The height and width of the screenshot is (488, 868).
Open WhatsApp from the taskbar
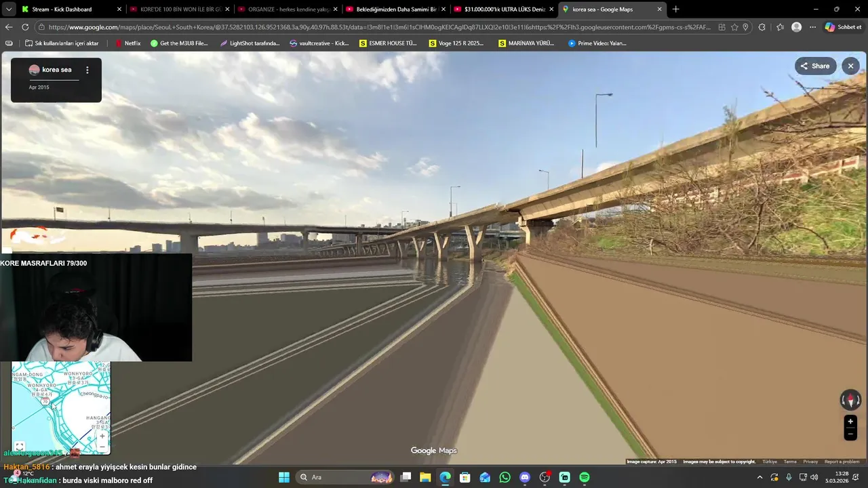point(505,477)
